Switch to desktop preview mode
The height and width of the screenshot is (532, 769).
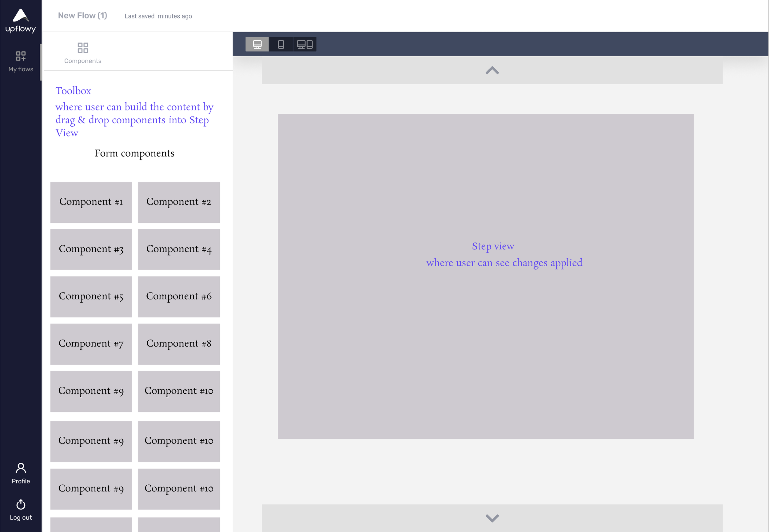tap(257, 44)
